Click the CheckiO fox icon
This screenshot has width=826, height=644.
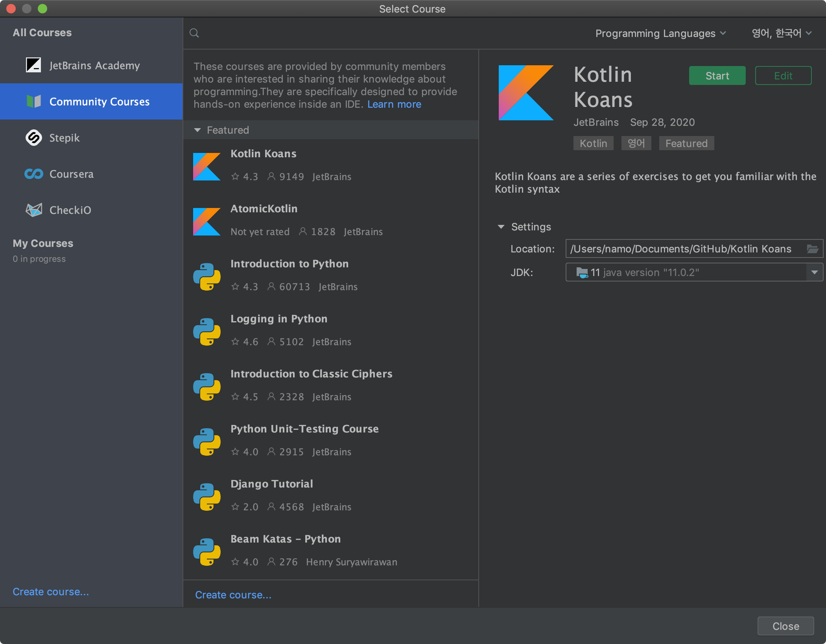click(x=33, y=210)
